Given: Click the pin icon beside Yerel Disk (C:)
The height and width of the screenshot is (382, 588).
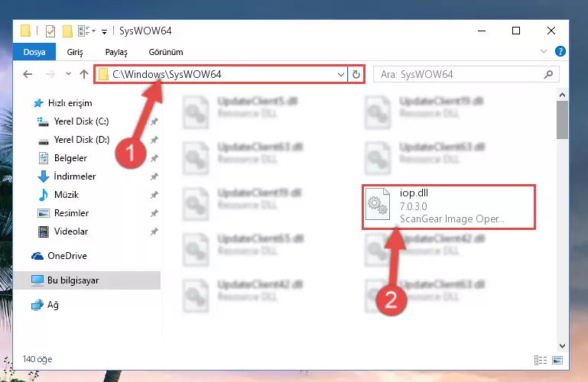Looking at the screenshot, I should (154, 121).
